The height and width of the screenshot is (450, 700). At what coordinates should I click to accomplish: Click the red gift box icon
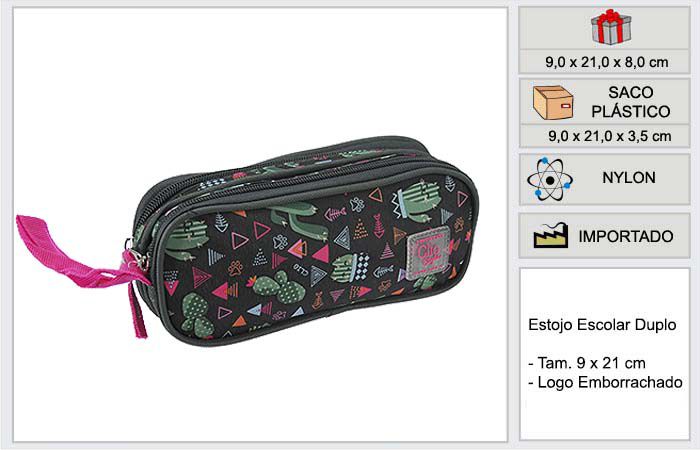611,27
